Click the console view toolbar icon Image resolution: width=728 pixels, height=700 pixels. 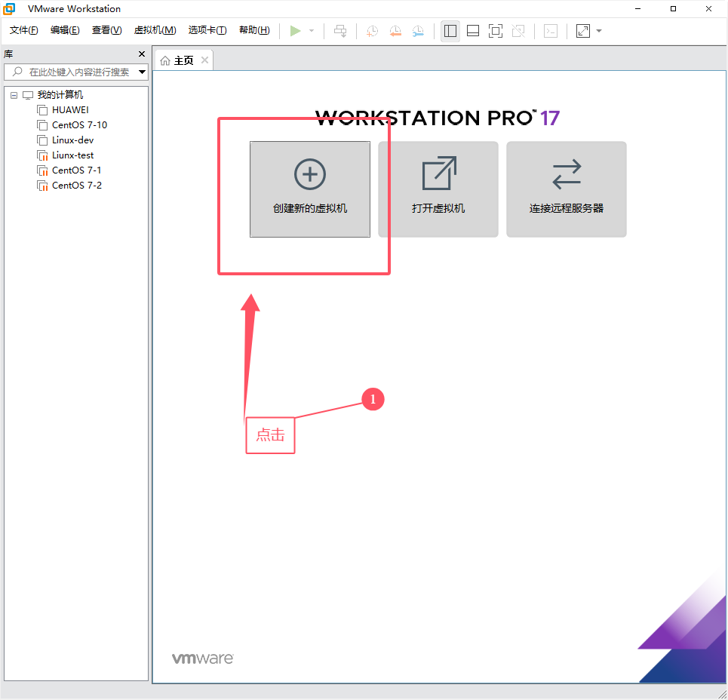(x=551, y=31)
